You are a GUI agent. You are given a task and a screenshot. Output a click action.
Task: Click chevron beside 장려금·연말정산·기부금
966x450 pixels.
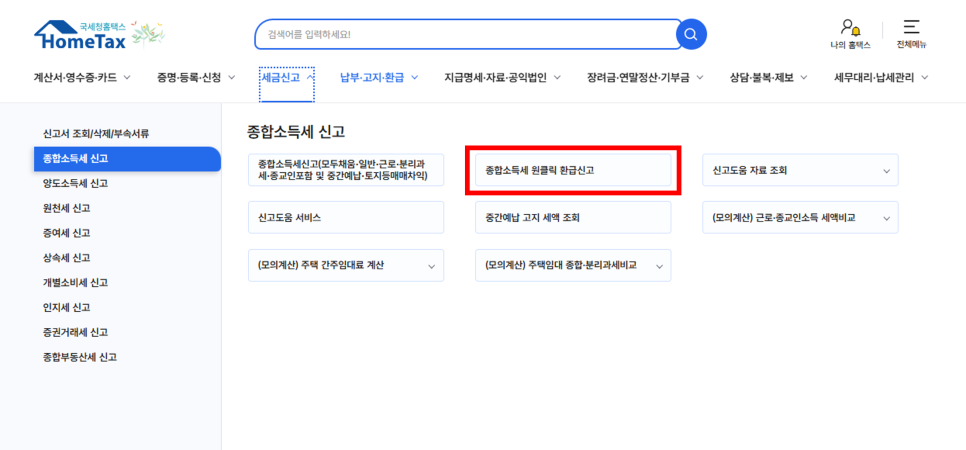(x=700, y=78)
